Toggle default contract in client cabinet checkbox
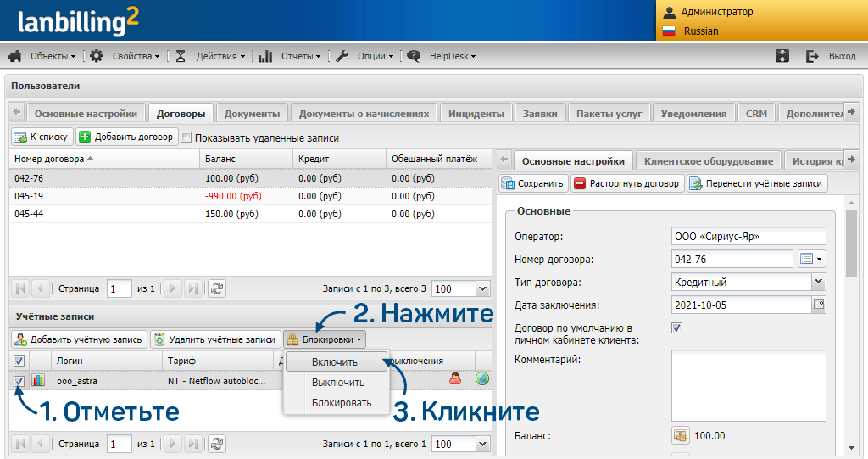868x459 pixels. 676,328
